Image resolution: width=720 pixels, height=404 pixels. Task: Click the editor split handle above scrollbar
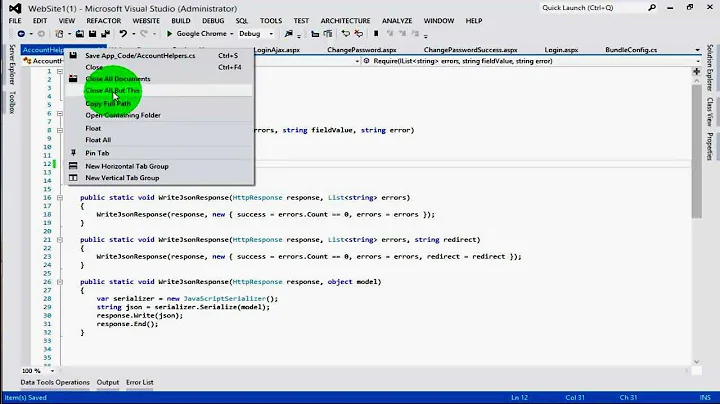point(697,72)
